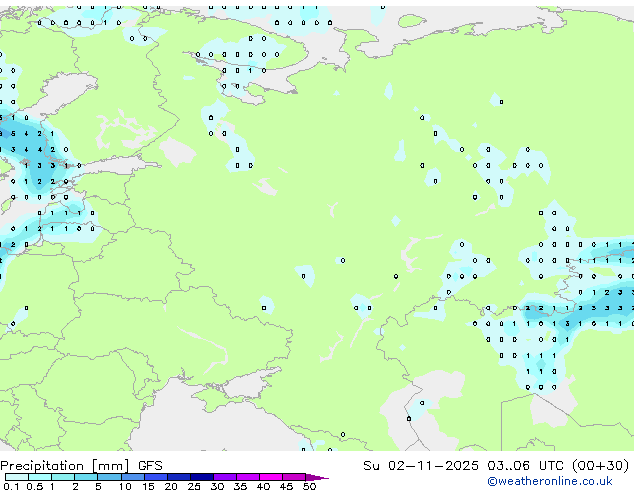
Task: Click the 25–30 mm navy legend swatch
Action: pos(202,477)
